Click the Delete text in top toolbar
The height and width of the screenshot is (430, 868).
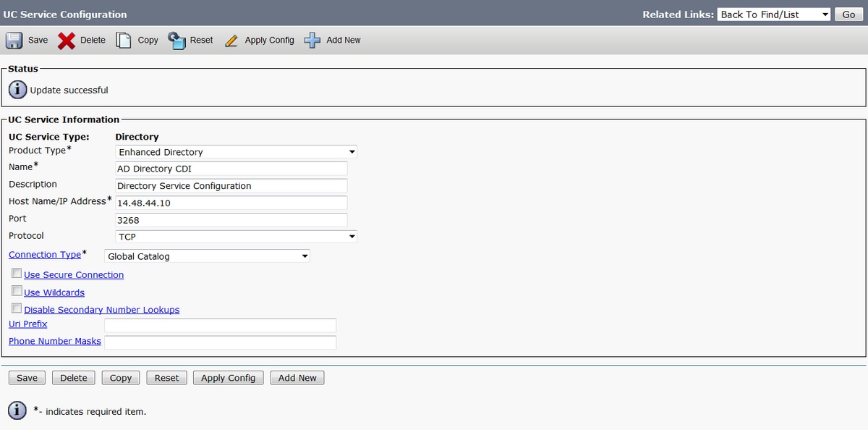(x=93, y=40)
